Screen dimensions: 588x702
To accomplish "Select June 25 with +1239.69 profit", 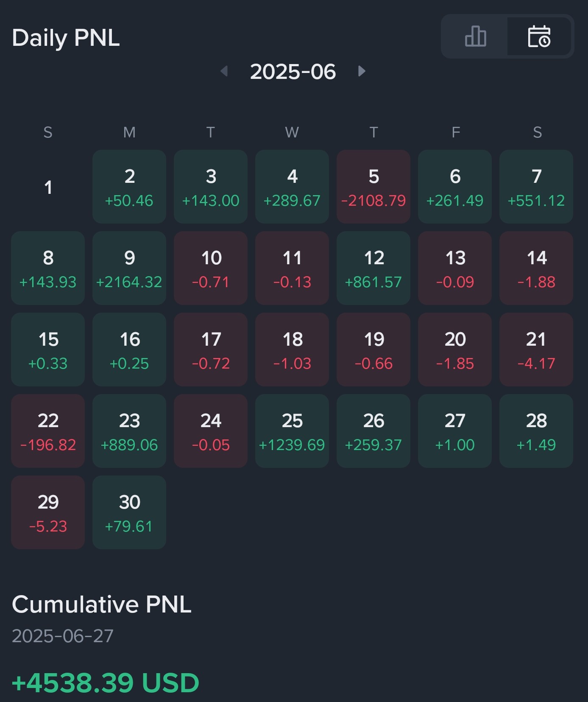I will click(x=292, y=431).
